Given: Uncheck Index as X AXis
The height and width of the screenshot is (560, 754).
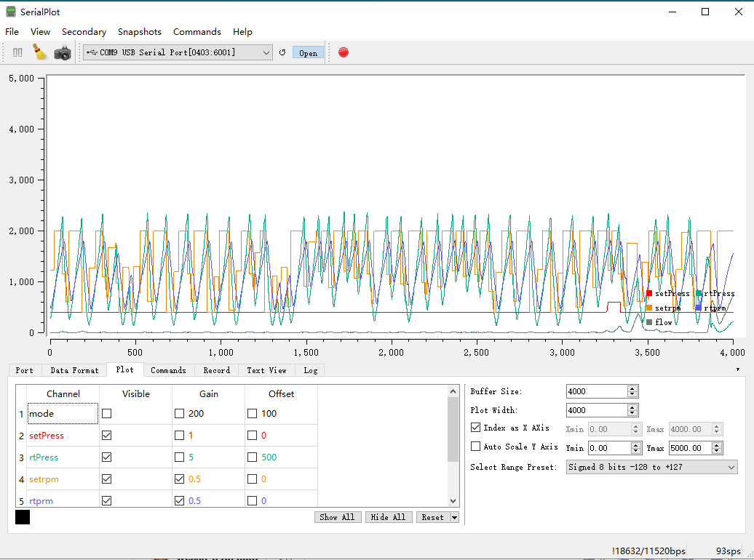Looking at the screenshot, I should pos(475,427).
